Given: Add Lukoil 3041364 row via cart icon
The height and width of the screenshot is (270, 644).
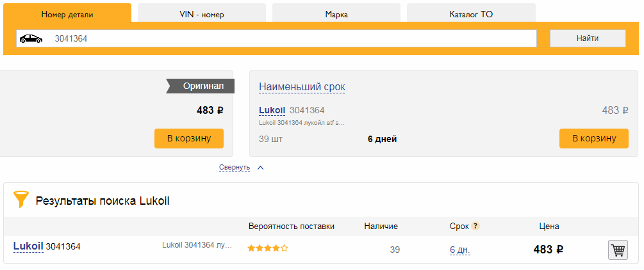Looking at the screenshot, I should [618, 250].
